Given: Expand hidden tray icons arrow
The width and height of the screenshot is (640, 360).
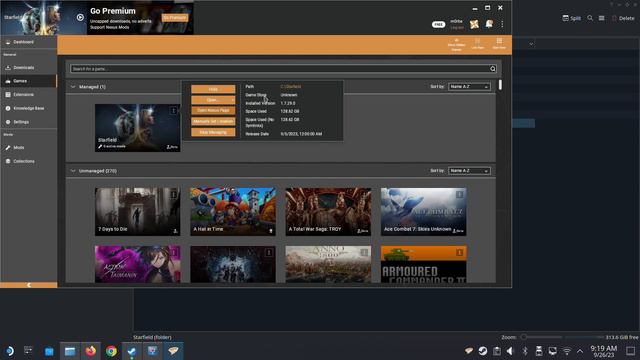Looking at the screenshot, I should tap(580, 351).
